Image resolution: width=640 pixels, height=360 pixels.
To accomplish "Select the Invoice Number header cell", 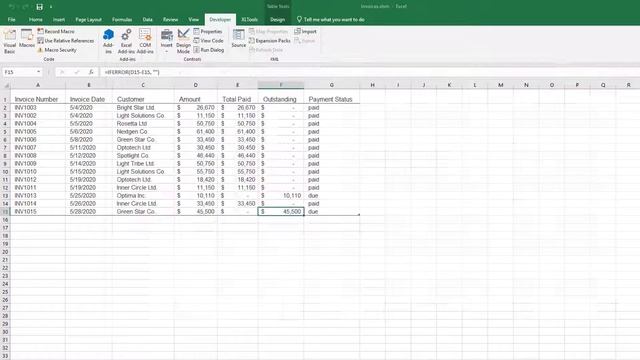I will tap(38, 99).
